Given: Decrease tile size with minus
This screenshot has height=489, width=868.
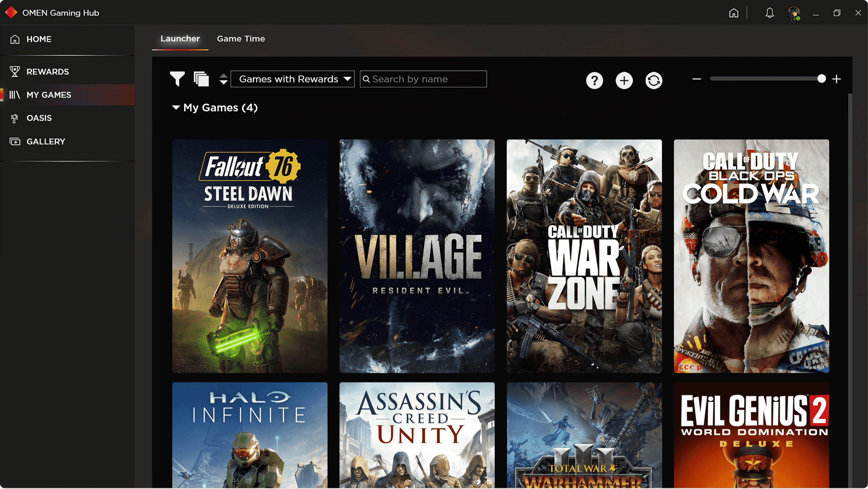Looking at the screenshot, I should [x=697, y=79].
